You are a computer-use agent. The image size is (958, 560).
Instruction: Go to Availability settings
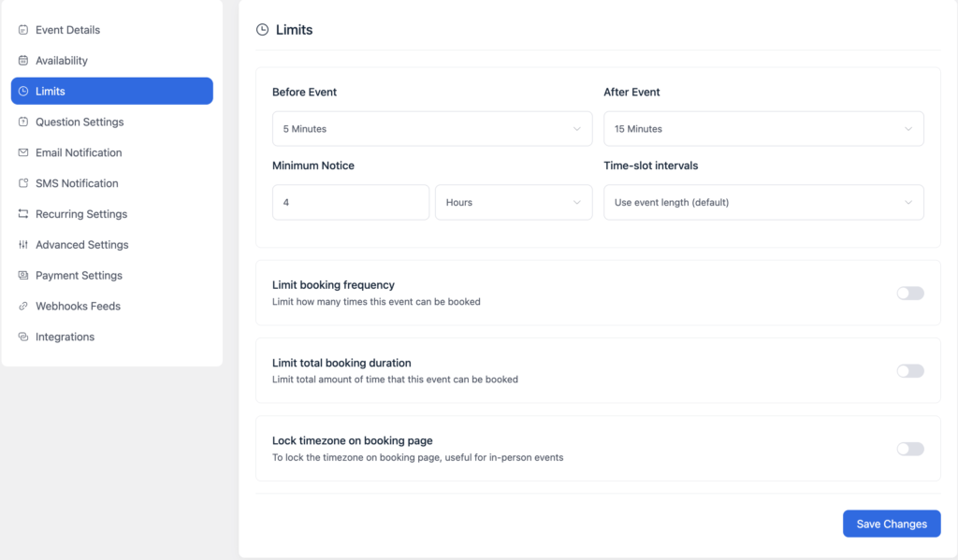(112, 60)
